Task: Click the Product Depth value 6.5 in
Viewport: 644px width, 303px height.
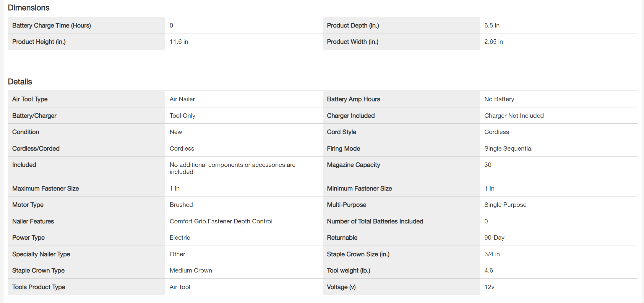Action: click(x=491, y=25)
